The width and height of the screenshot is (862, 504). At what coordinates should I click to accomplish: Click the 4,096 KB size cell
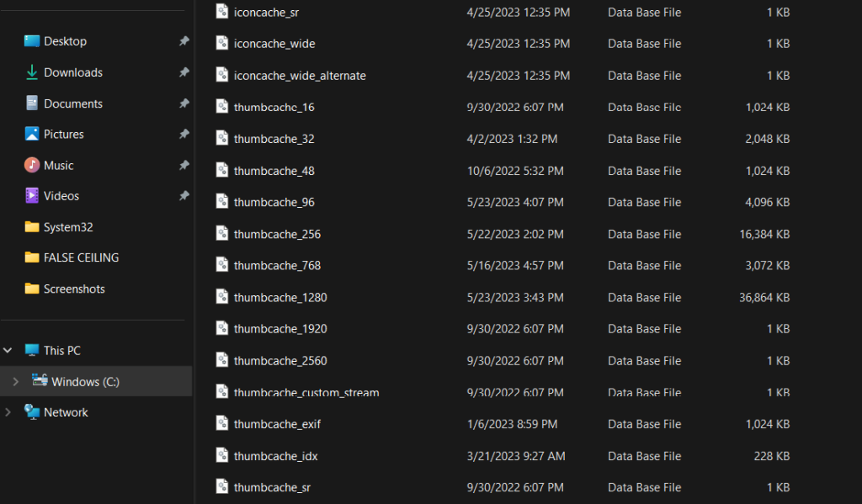(x=768, y=202)
